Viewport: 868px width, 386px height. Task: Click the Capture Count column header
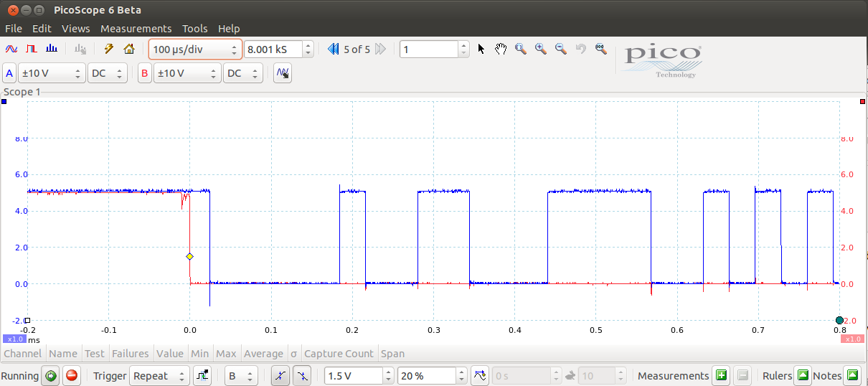(339, 353)
